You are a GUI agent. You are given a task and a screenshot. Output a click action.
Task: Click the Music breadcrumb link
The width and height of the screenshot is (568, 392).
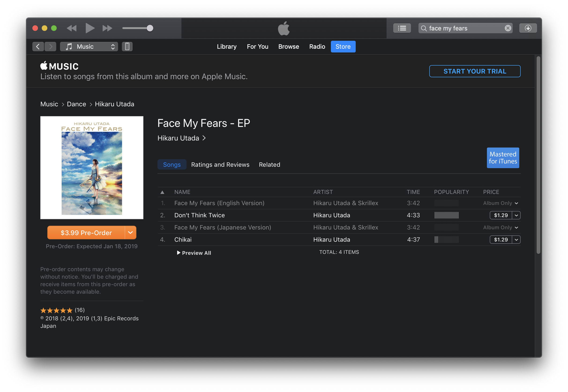(49, 104)
